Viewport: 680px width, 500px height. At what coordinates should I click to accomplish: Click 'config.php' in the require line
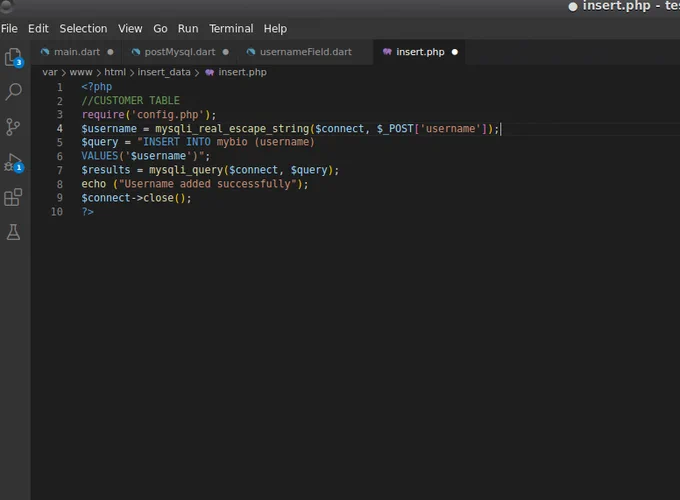tap(167, 115)
